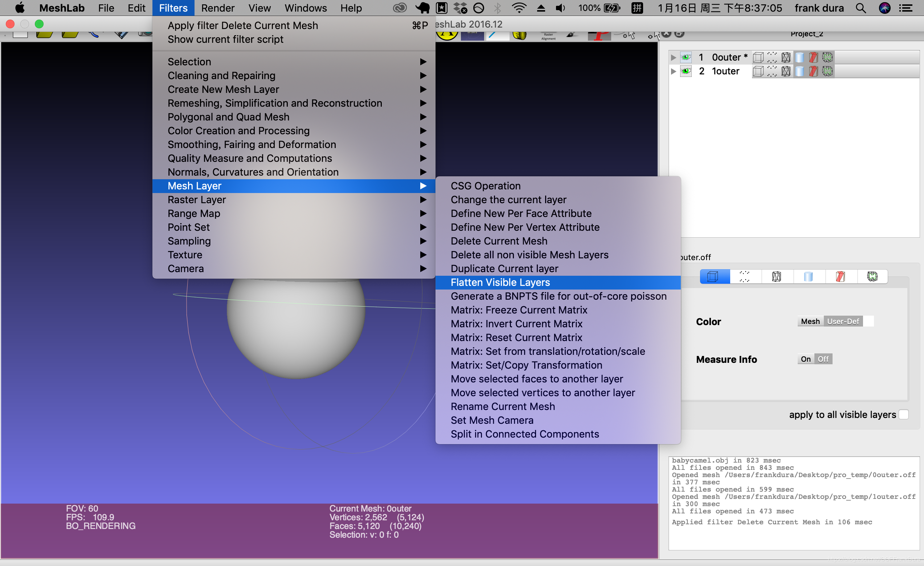This screenshot has height=566, width=924.
Task: Hide the 0outer layer with eye icon
Action: [x=686, y=57]
